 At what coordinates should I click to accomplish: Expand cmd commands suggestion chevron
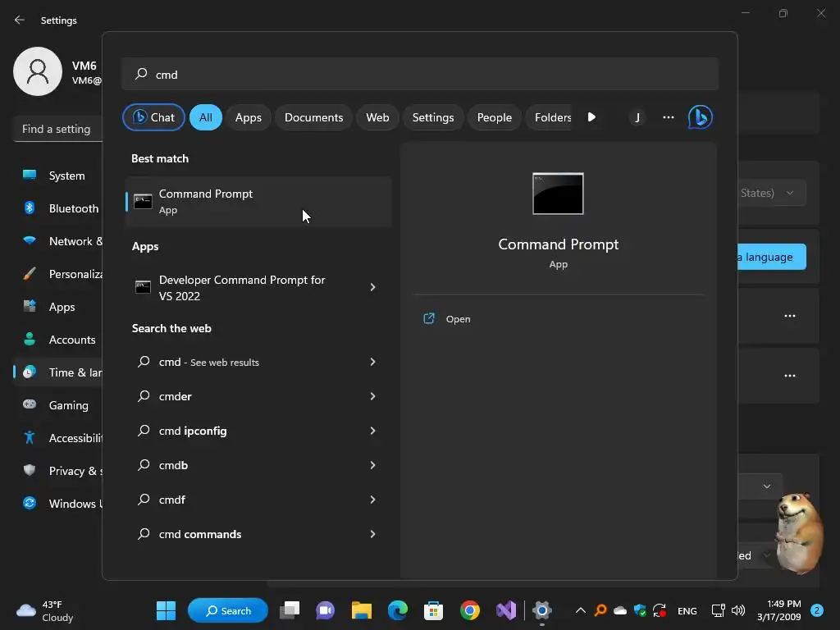[373, 534]
